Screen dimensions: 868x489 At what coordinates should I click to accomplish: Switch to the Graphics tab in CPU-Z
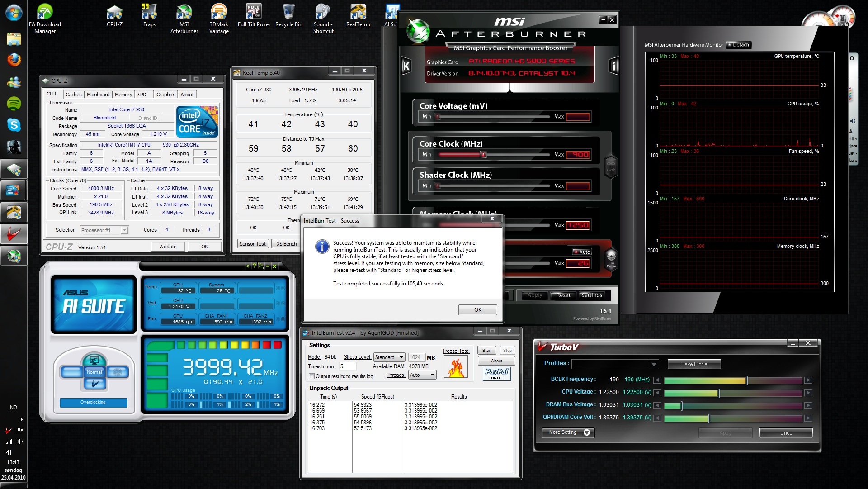coord(166,95)
